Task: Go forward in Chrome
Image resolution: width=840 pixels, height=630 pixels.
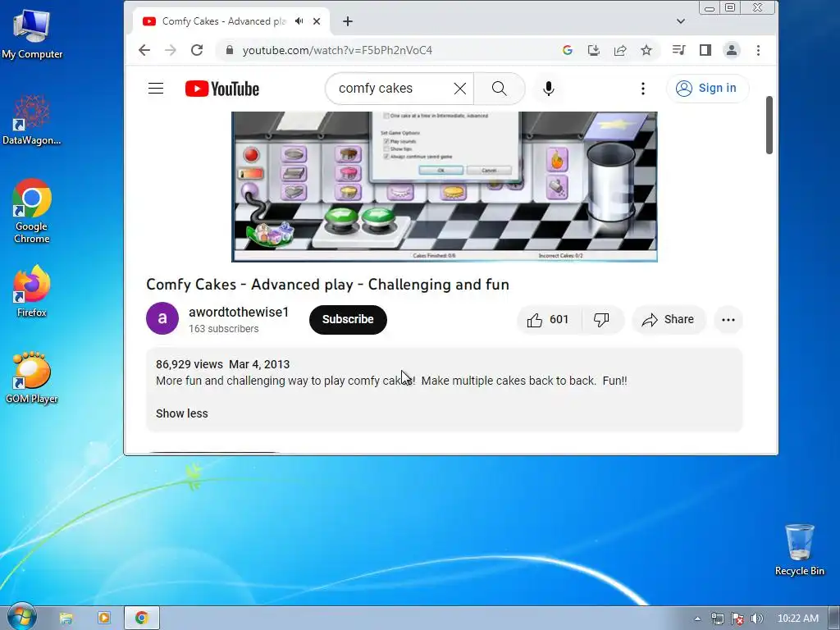Action: click(171, 50)
